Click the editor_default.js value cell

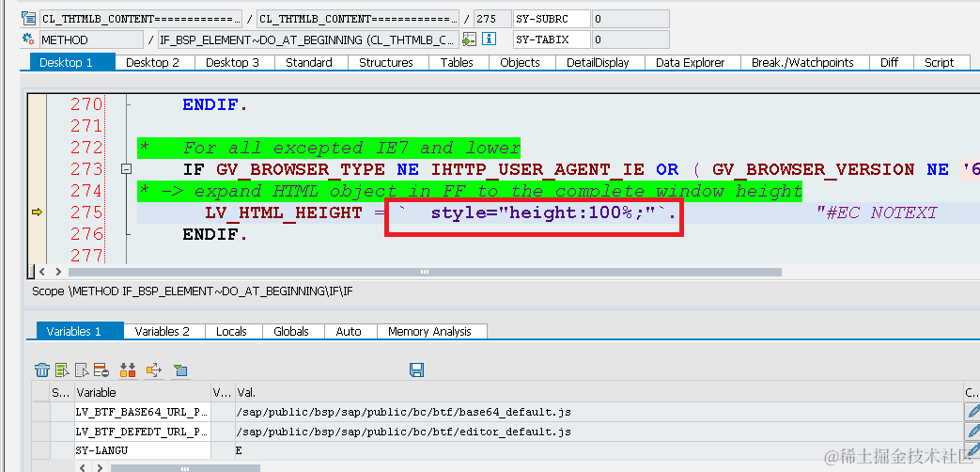point(599,431)
